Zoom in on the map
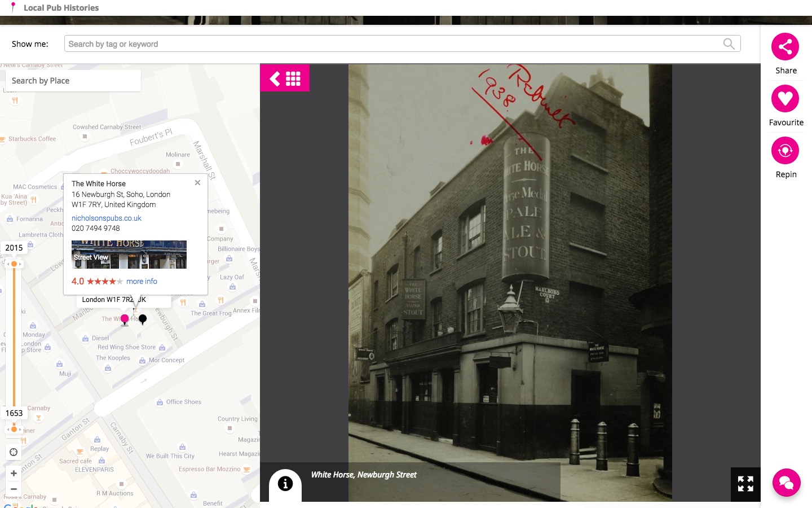This screenshot has width=812, height=508. [14, 474]
